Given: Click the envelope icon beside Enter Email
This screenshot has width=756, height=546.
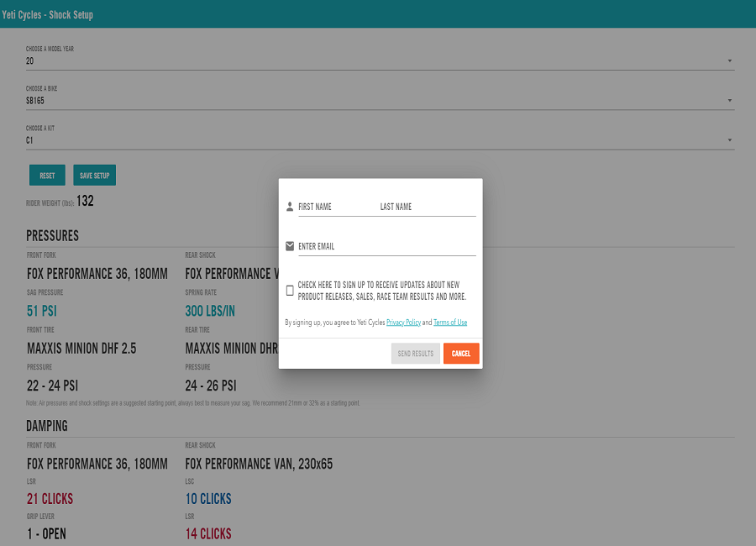Looking at the screenshot, I should [290, 246].
